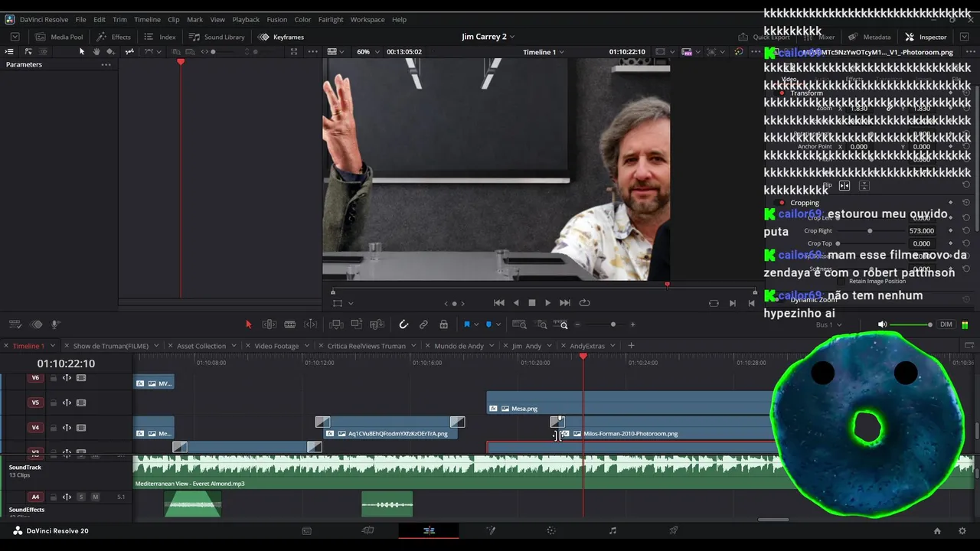Open the Inspector panel
The width and height of the screenshot is (980, 551).
click(x=926, y=37)
